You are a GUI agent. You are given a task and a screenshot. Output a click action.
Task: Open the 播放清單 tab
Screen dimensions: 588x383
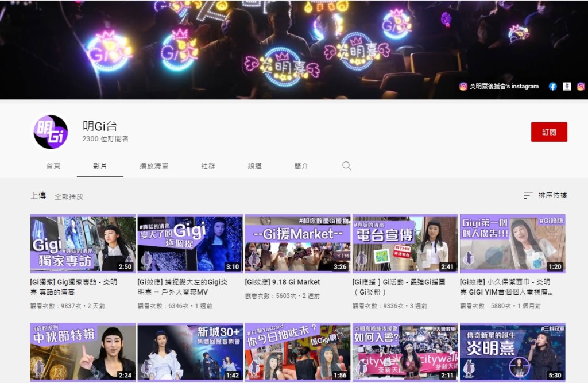click(154, 166)
